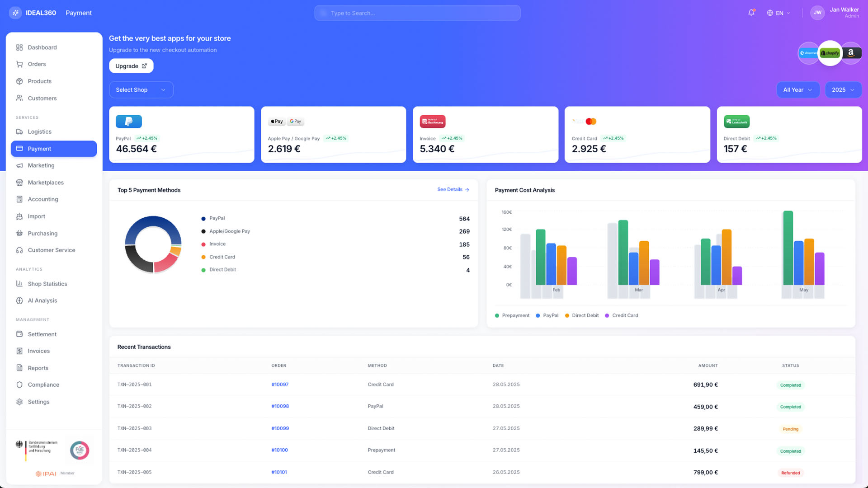The width and height of the screenshot is (868, 488).
Task: Open notifications bell icon
Action: pyautogui.click(x=751, y=13)
